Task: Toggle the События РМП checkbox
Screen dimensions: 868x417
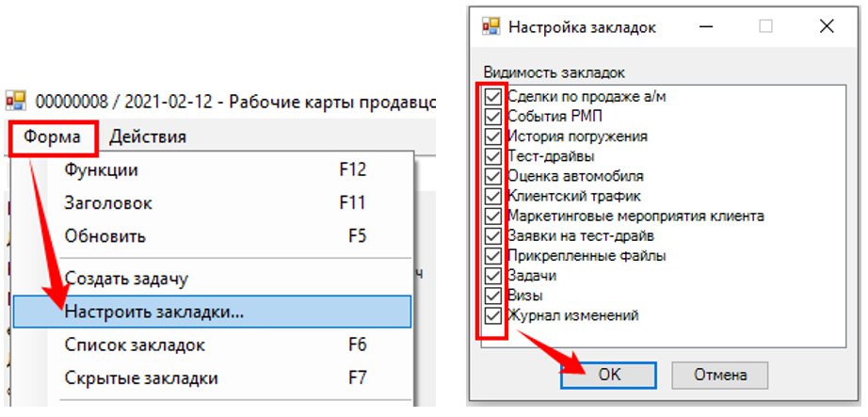Action: coord(493,116)
